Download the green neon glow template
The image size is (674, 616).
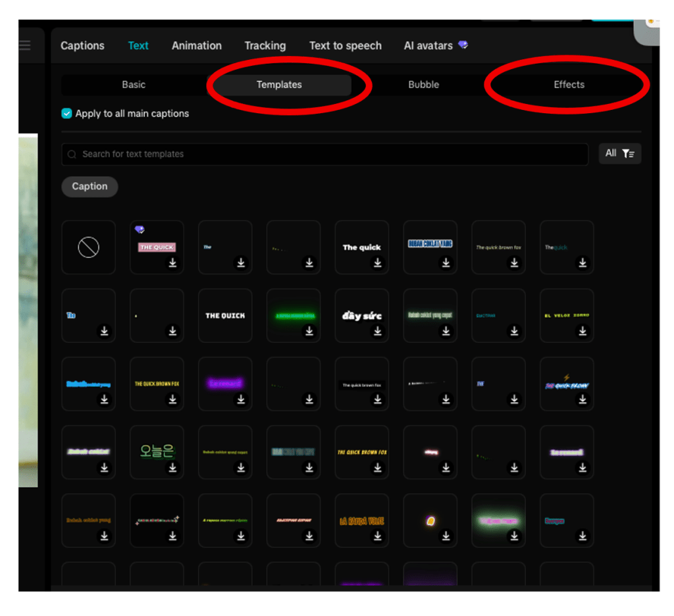click(309, 331)
